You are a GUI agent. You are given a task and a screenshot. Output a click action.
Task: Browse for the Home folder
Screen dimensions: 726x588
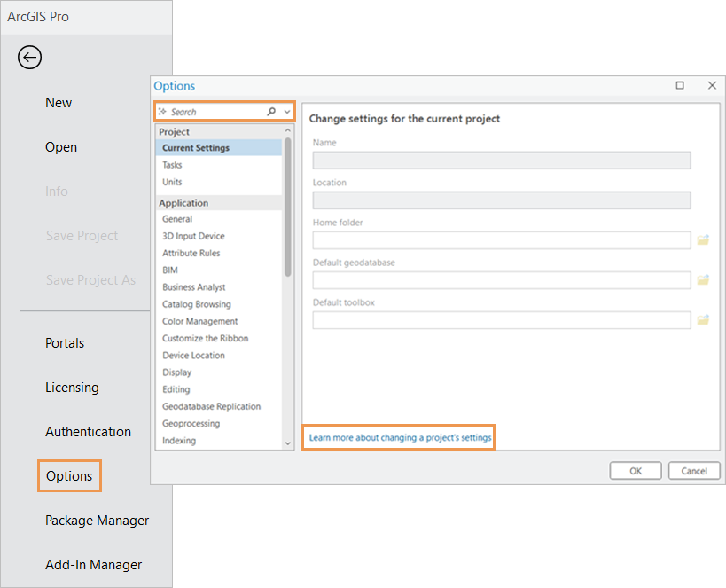coord(703,240)
